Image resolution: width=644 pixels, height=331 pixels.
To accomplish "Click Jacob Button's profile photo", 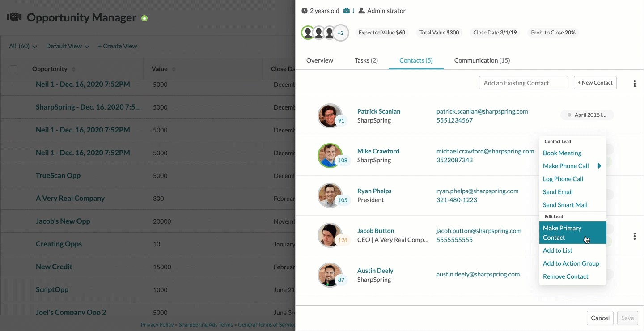I will point(330,235).
